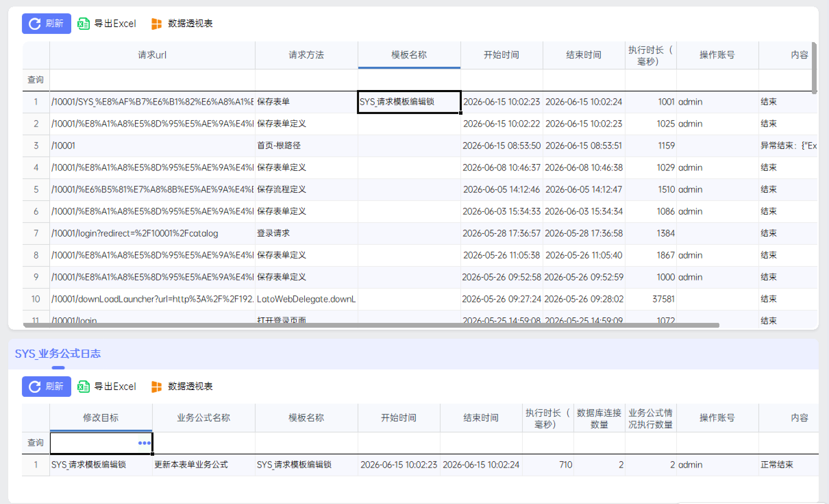This screenshot has height=504, width=829.
Task: Select the 1159 duration cell
Action: 651,146
